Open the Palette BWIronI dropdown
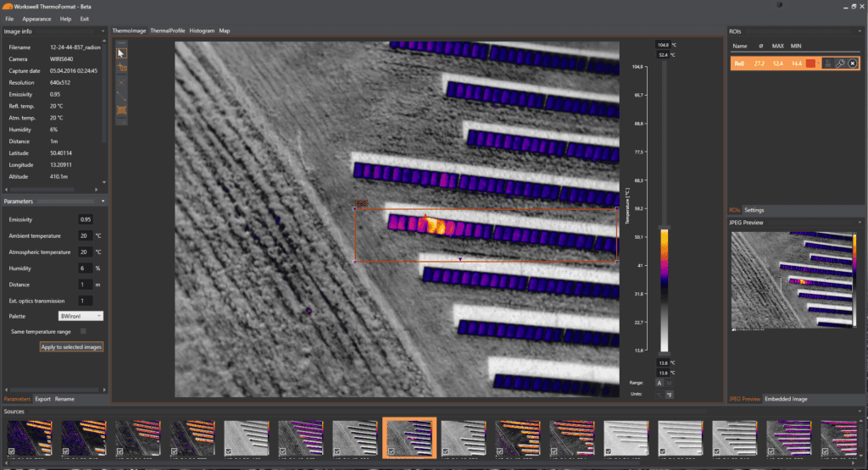The height and width of the screenshot is (470, 868). pos(81,316)
